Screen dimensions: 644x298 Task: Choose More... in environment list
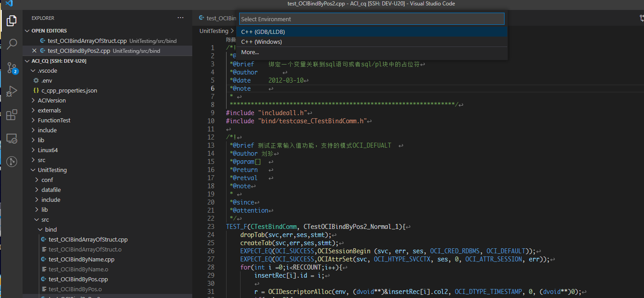(372, 52)
